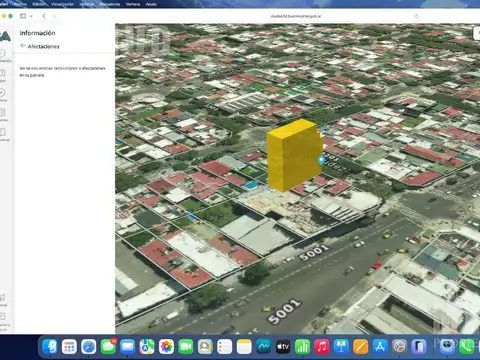Click the Safari sidebar toggle icon
Screen dimensions: 480x360
pos(23,16)
